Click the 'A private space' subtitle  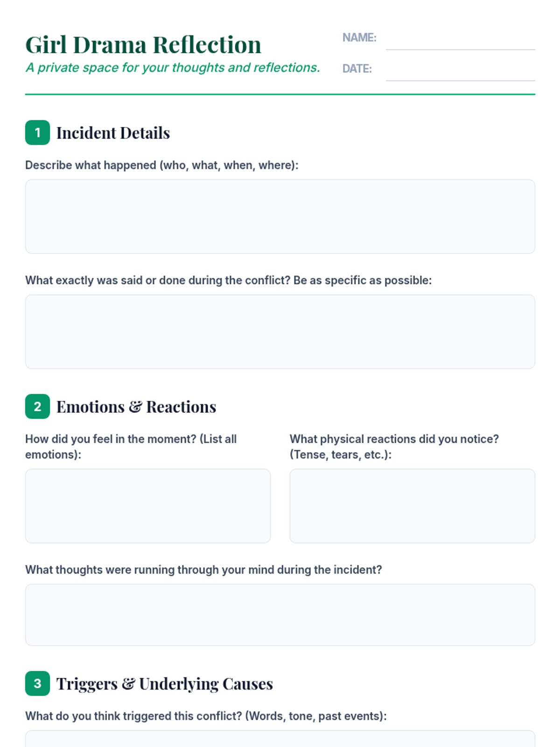pyautogui.click(x=173, y=68)
